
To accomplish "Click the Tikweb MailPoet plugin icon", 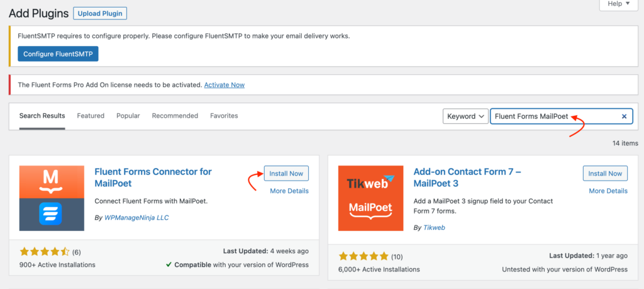I will [x=370, y=198].
